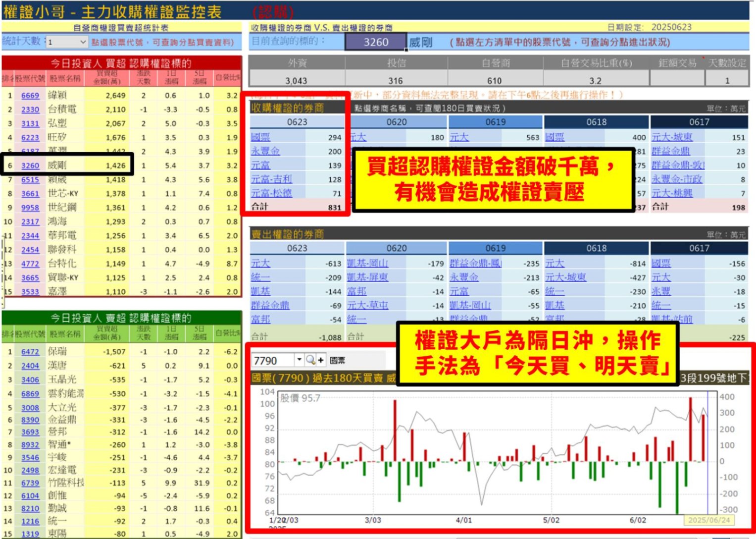Click 元大-城東 broker in 0617 buyers column
The width and height of the screenshot is (756, 539).
tap(672, 137)
